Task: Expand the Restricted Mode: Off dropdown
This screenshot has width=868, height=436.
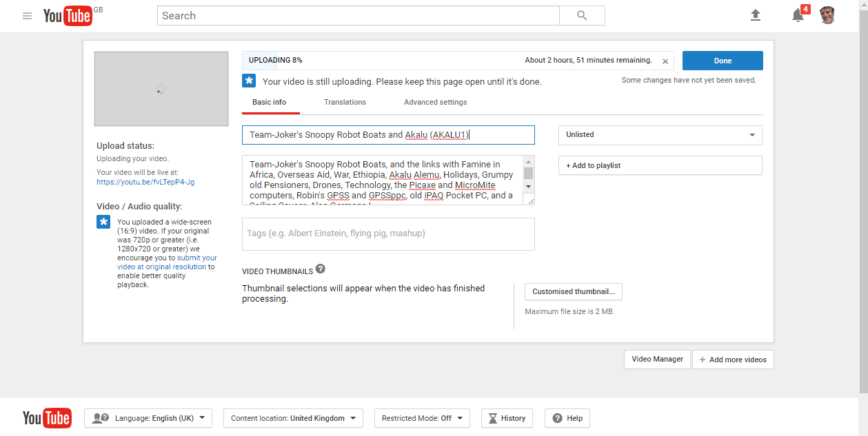Action: point(422,418)
